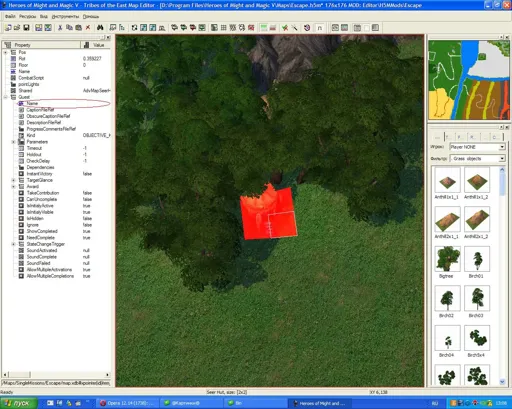The image size is (512, 409).
Task: Open the Файл menu
Action: (10, 16)
